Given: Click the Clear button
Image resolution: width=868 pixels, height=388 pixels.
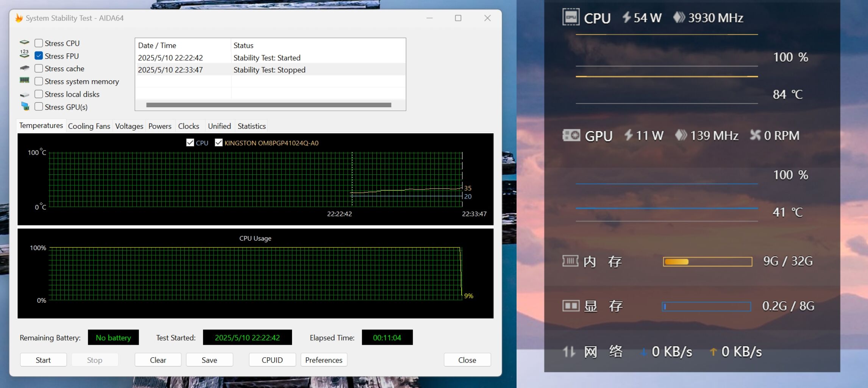Looking at the screenshot, I should point(158,360).
